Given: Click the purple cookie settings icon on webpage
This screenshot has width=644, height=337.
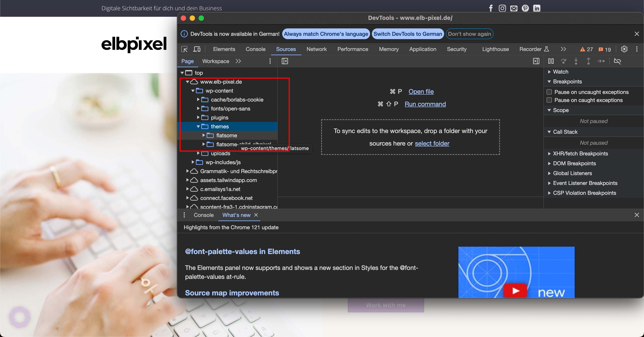Looking at the screenshot, I should click(19, 318).
